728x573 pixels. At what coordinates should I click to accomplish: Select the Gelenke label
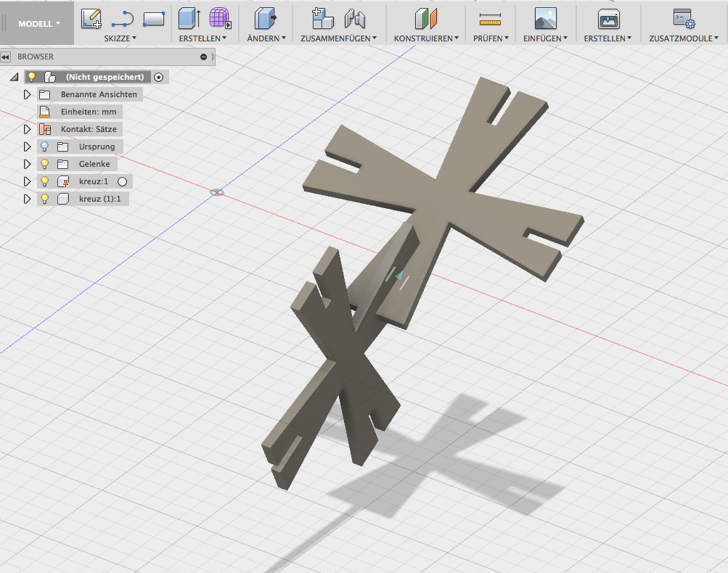click(94, 164)
